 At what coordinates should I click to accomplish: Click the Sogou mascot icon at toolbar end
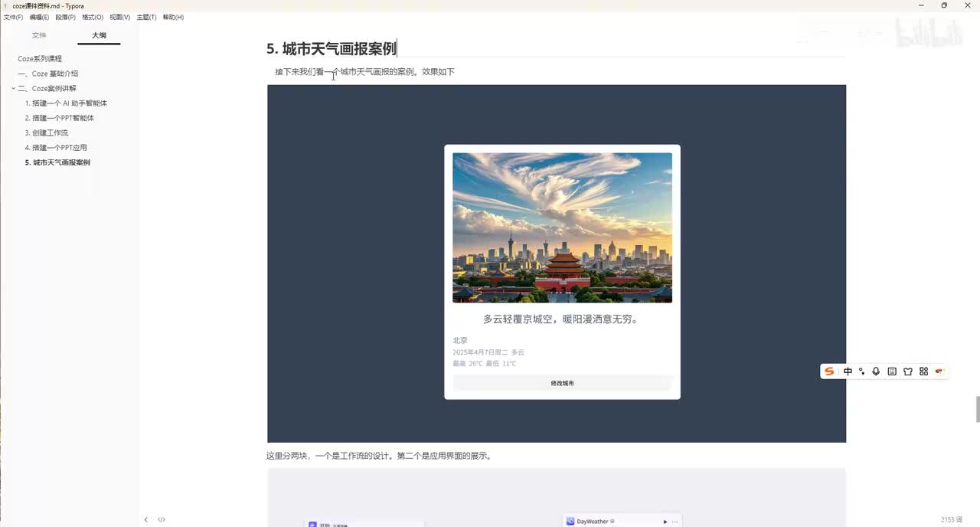(939, 372)
